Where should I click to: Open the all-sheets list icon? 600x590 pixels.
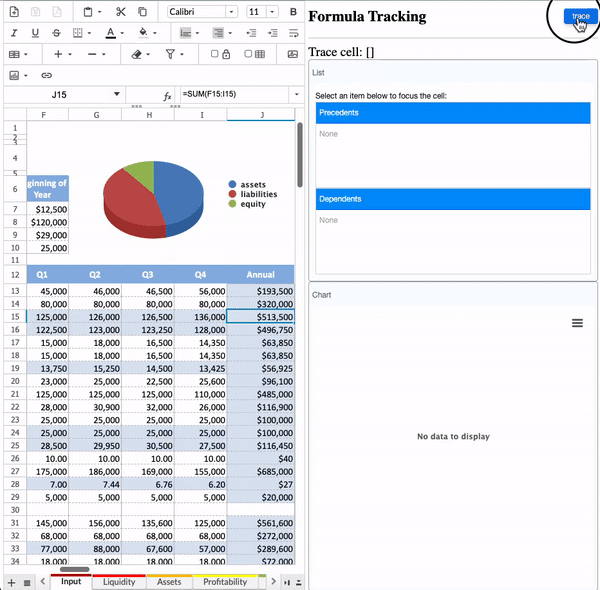click(x=27, y=583)
